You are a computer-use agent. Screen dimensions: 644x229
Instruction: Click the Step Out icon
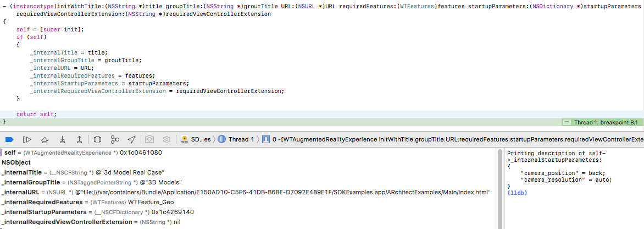tap(80, 139)
